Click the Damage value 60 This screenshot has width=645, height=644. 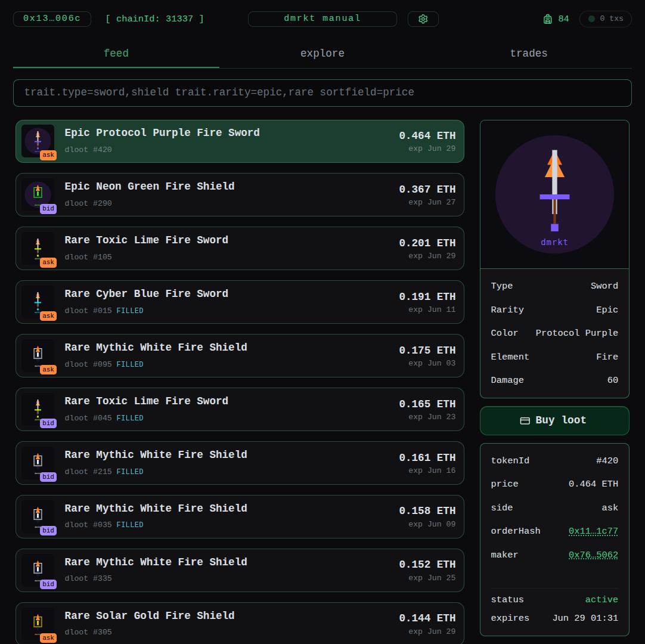612,380
